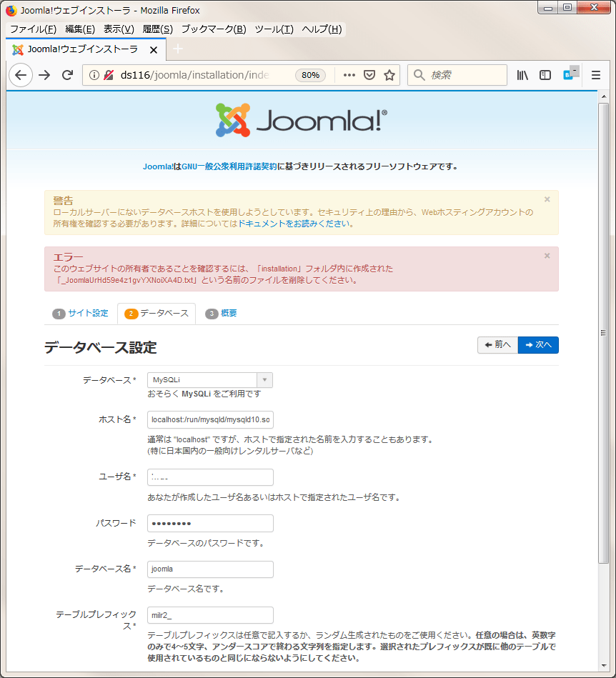This screenshot has width=616, height=678.
Task: Click the データベース設定 heading
Action: point(100,348)
